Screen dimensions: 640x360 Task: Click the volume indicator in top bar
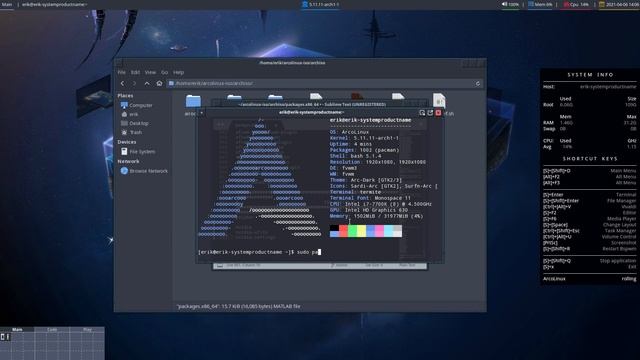pos(510,4)
